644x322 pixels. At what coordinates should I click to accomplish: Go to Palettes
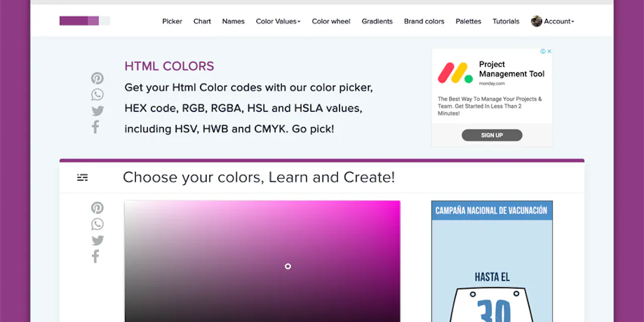click(468, 21)
